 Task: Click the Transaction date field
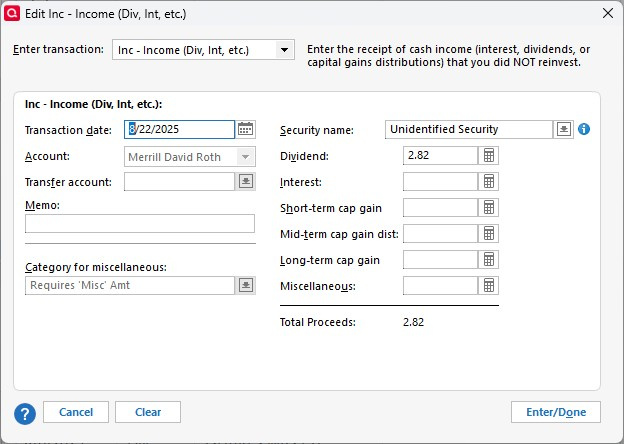click(x=179, y=129)
